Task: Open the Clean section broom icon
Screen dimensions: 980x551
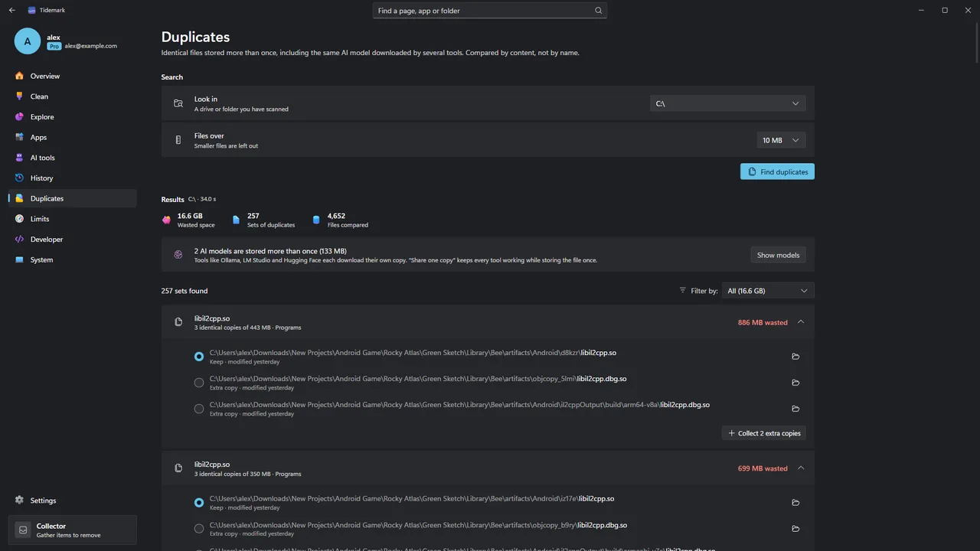Action: (20, 96)
